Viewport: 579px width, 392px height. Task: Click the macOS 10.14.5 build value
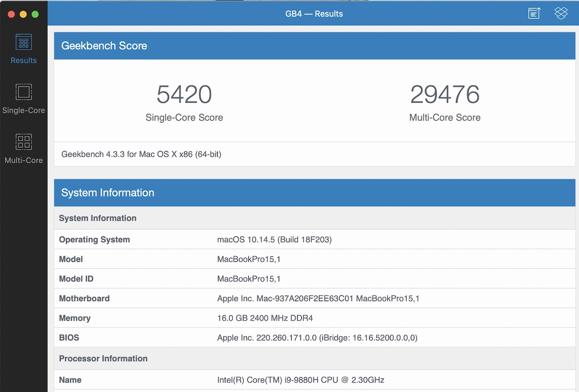(275, 240)
